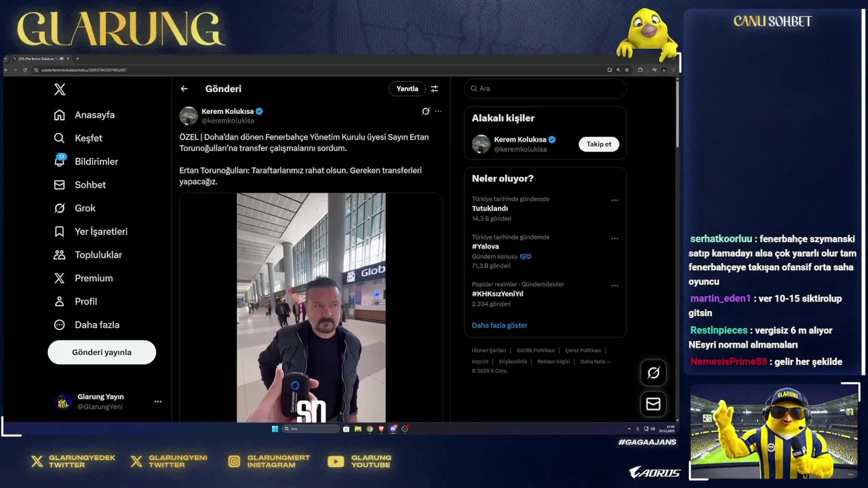Open the Tutuklandı trending topic
Image resolution: width=868 pixels, height=488 pixels.
(490, 209)
